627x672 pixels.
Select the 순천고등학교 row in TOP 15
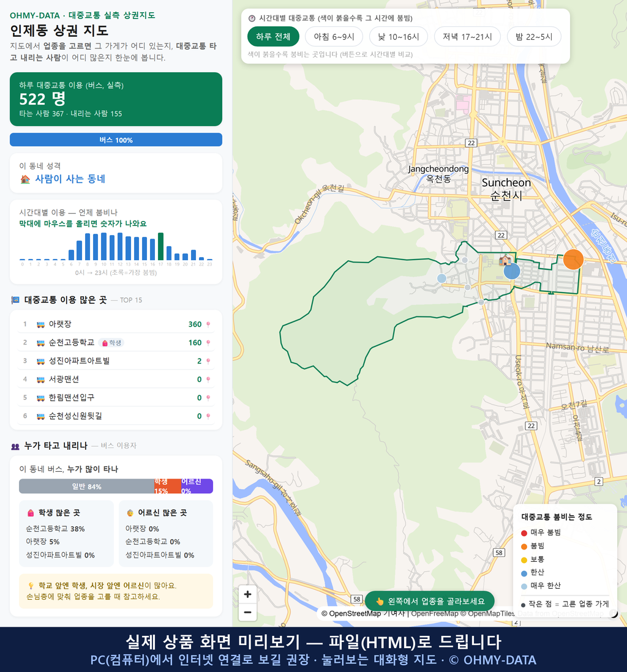coord(116,343)
